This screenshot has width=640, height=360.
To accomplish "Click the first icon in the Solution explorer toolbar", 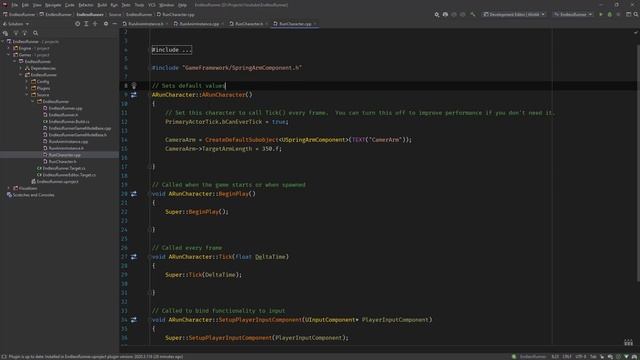I will coord(5,33).
